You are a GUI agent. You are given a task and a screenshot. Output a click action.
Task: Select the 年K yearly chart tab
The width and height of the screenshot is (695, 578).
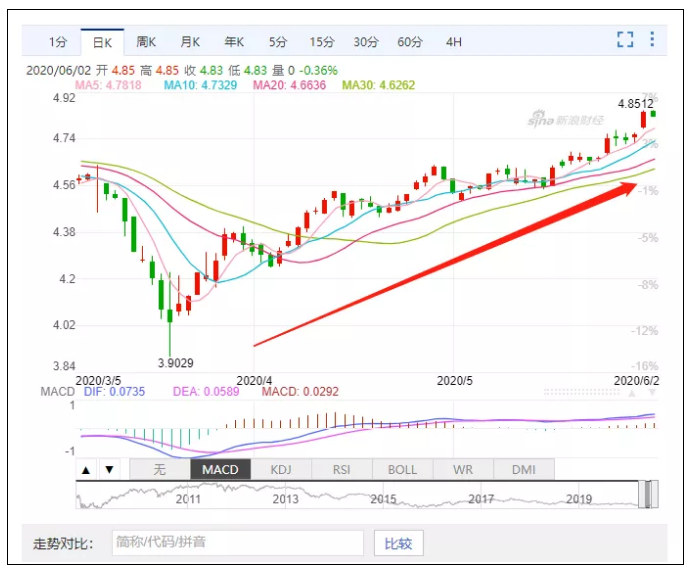234,42
